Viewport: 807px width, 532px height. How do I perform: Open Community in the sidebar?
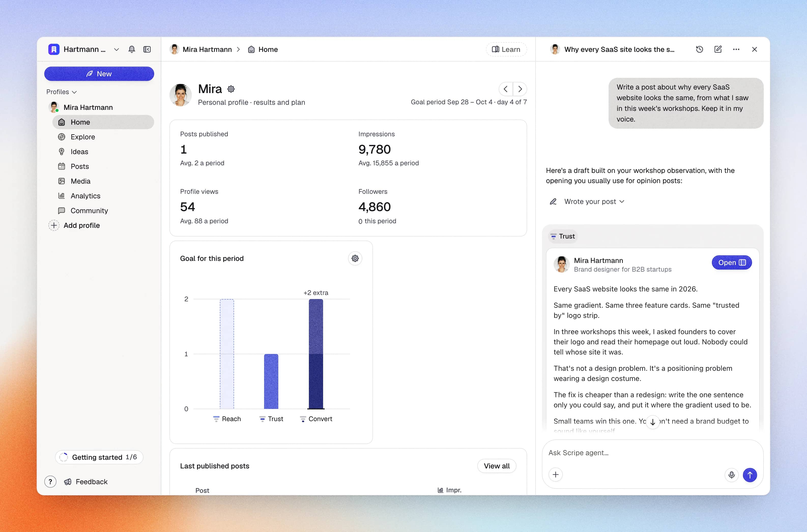click(x=103, y=211)
